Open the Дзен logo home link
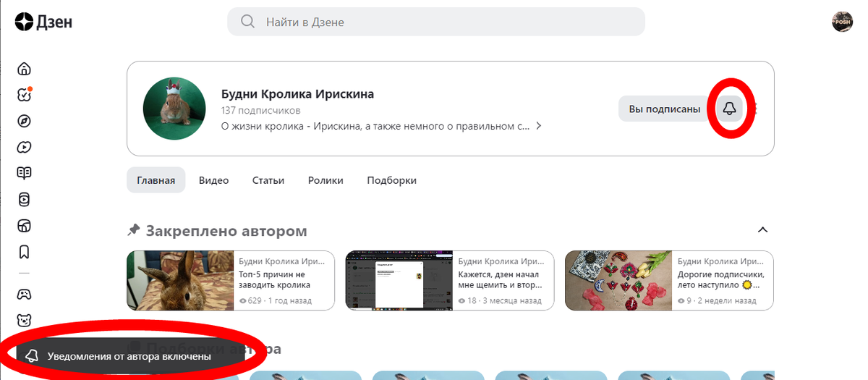This screenshot has width=868, height=380. pos(43,22)
